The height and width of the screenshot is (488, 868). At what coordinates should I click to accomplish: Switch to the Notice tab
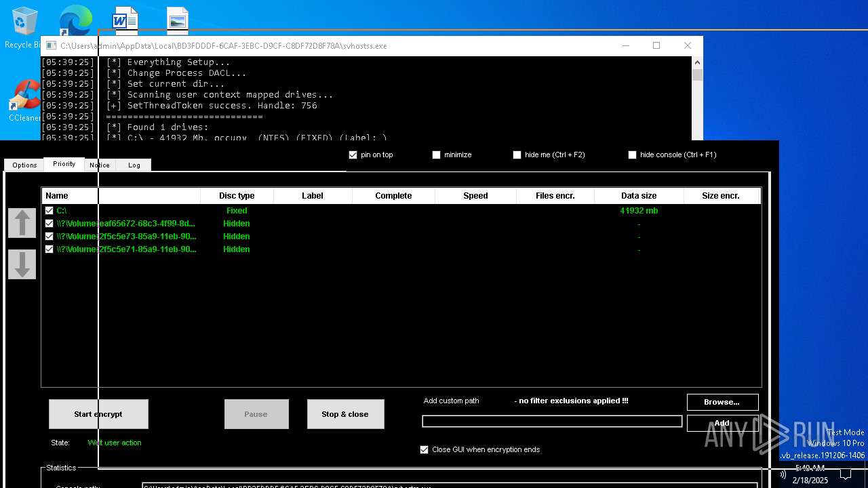coord(100,165)
